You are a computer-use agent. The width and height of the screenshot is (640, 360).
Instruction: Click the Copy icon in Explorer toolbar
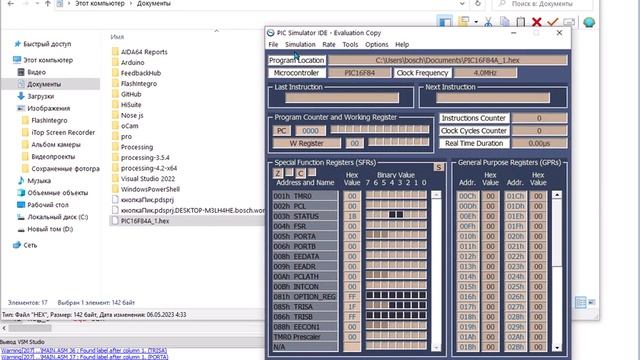click(x=504, y=22)
